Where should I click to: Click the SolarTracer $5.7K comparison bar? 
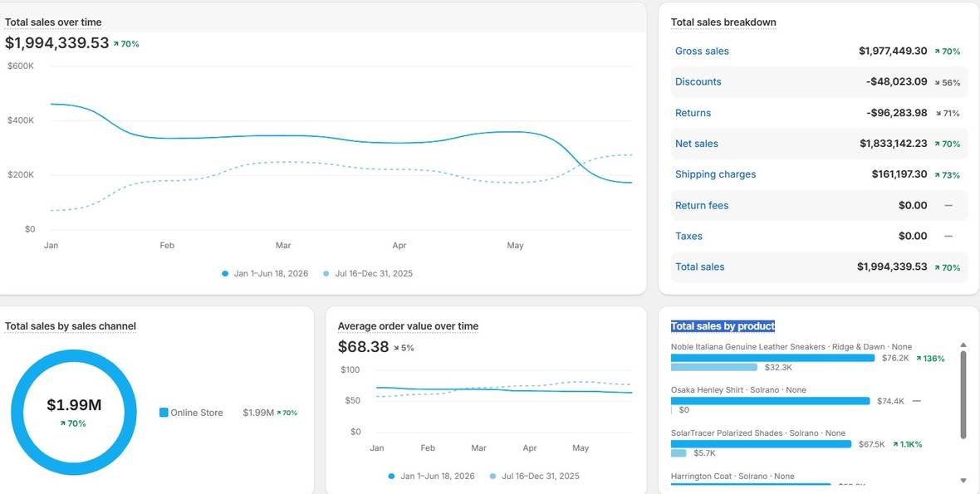tap(679, 453)
